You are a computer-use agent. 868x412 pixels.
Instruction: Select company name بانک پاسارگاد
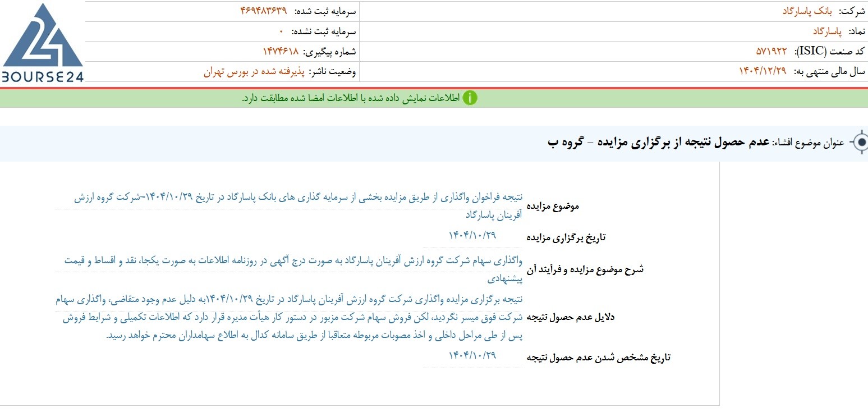point(807,11)
